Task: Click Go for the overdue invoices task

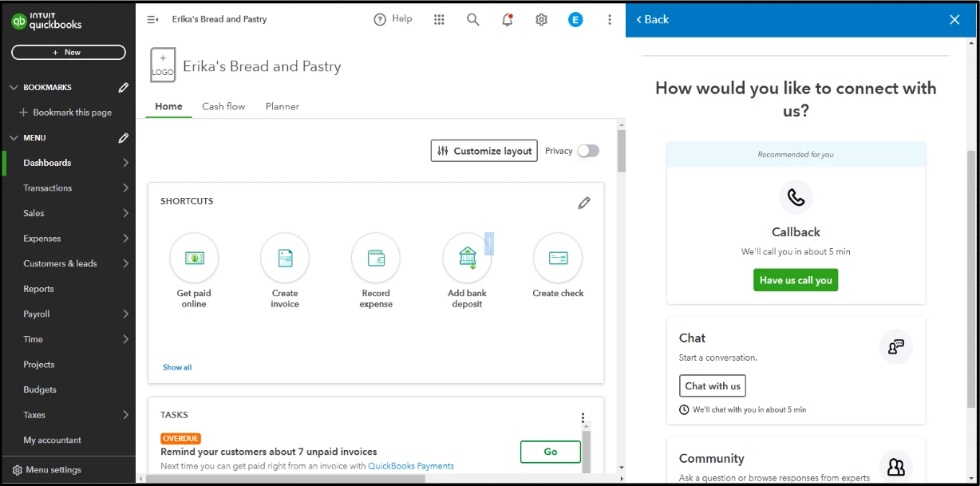Action: [551, 452]
